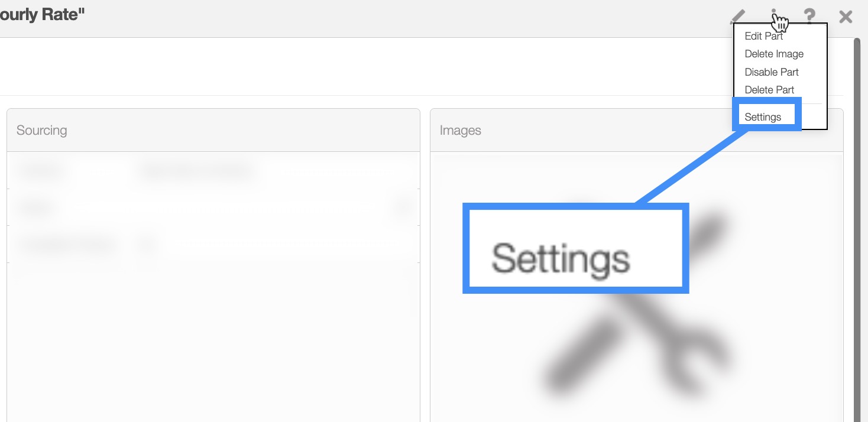868x422 pixels.
Task: Open help via the question mark icon
Action: pos(809,16)
